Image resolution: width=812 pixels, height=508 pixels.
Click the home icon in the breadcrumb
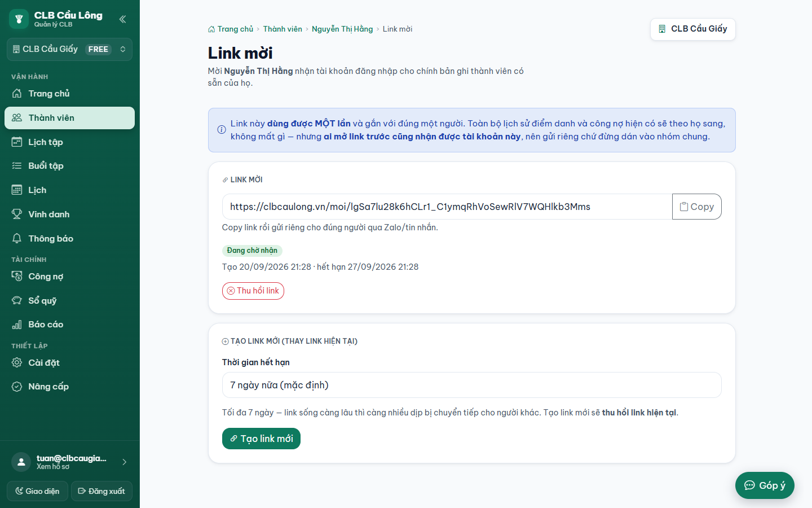click(211, 29)
